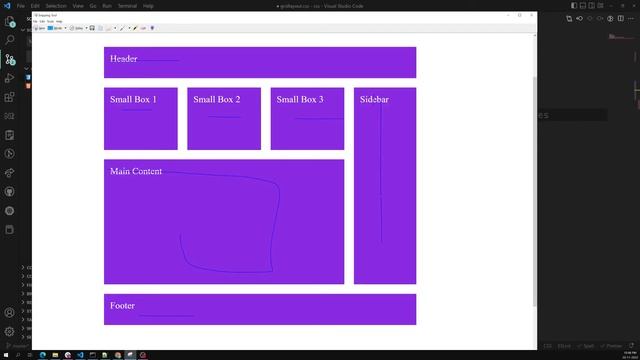
Task: Save the snip with the floppy icon
Action: click(92, 28)
